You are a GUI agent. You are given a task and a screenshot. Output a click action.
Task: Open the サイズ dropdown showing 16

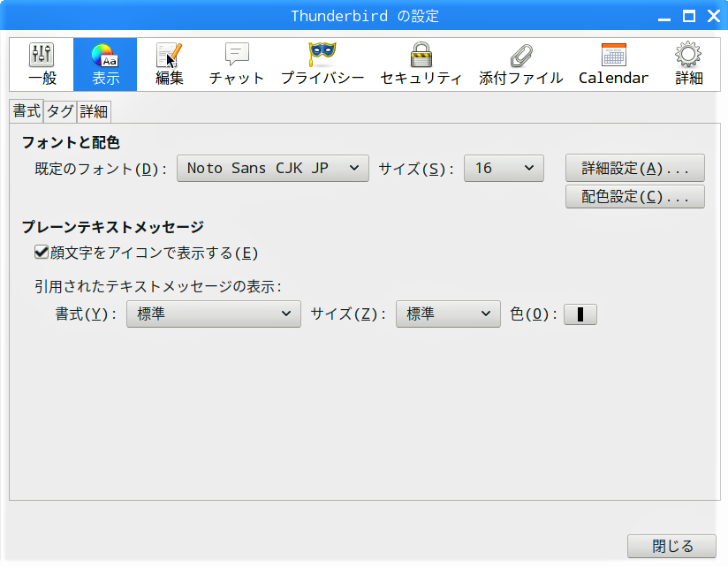pyautogui.click(x=504, y=169)
